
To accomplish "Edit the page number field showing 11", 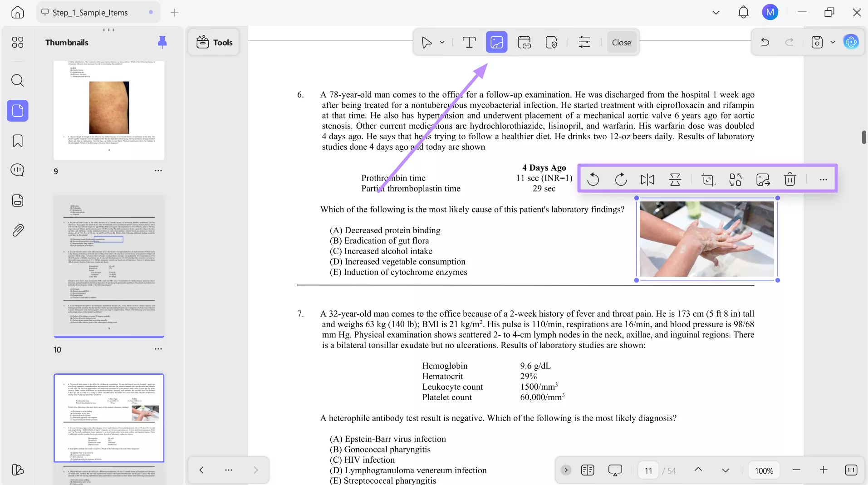I will (x=648, y=470).
